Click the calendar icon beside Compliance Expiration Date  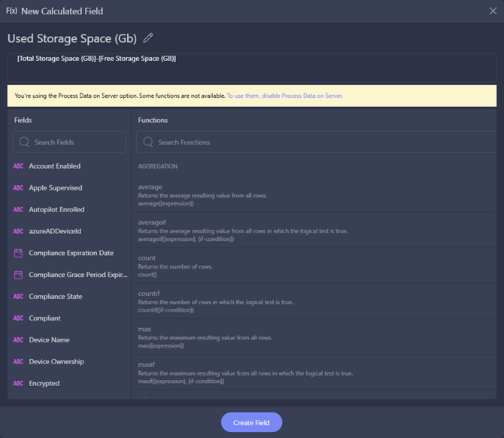click(18, 253)
